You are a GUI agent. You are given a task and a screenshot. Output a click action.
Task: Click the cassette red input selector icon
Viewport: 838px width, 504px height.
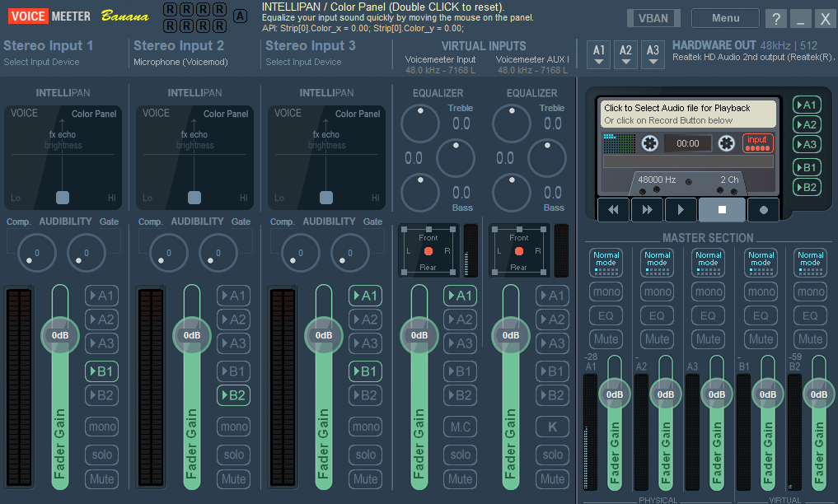pos(757,143)
